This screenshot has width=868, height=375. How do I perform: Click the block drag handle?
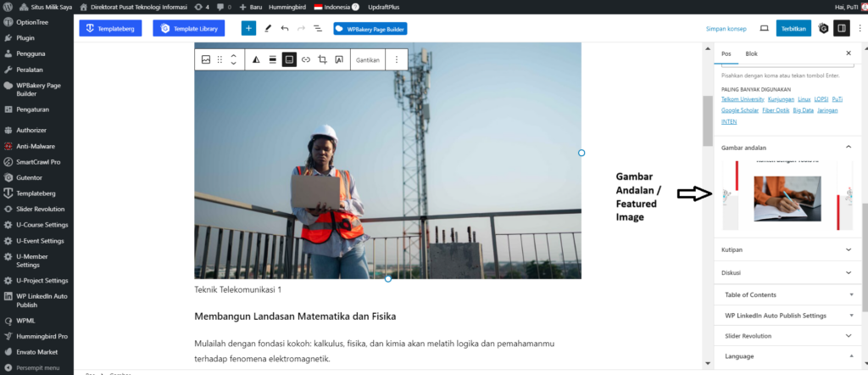point(220,59)
